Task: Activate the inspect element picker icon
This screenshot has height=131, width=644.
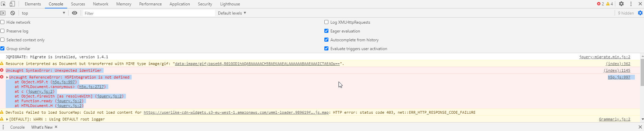Action: tap(3, 4)
